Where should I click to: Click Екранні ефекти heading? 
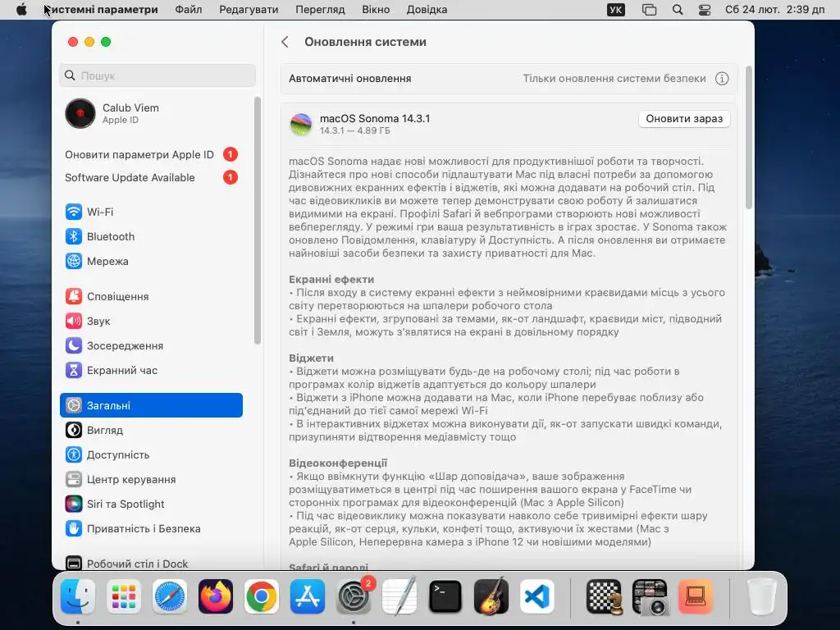[331, 279]
